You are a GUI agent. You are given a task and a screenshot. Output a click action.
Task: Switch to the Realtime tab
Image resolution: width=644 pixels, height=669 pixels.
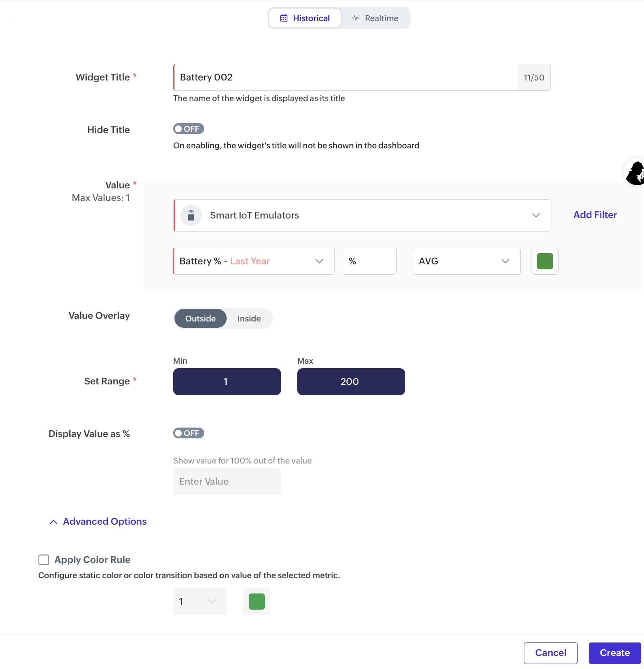[x=376, y=18]
